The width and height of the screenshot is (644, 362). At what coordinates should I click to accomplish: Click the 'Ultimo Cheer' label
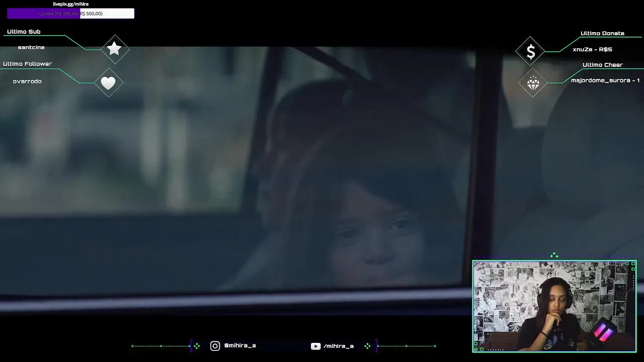click(x=602, y=65)
